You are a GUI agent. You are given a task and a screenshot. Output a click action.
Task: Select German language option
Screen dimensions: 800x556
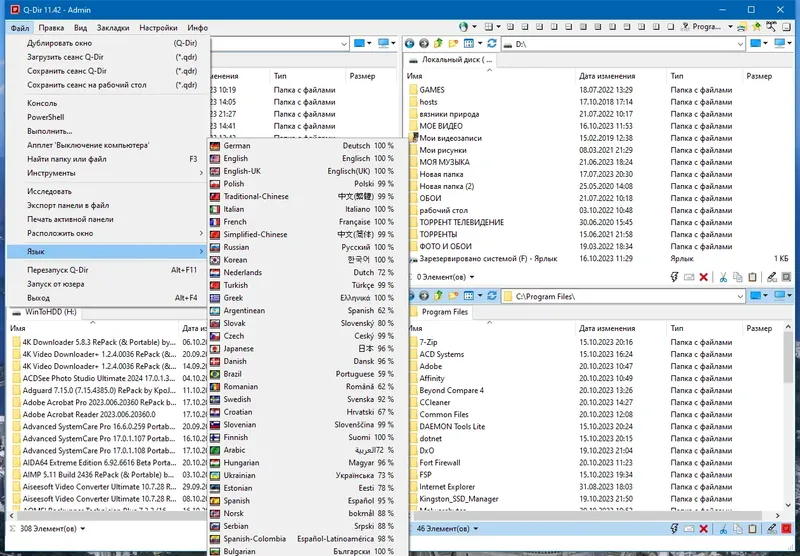point(308,145)
